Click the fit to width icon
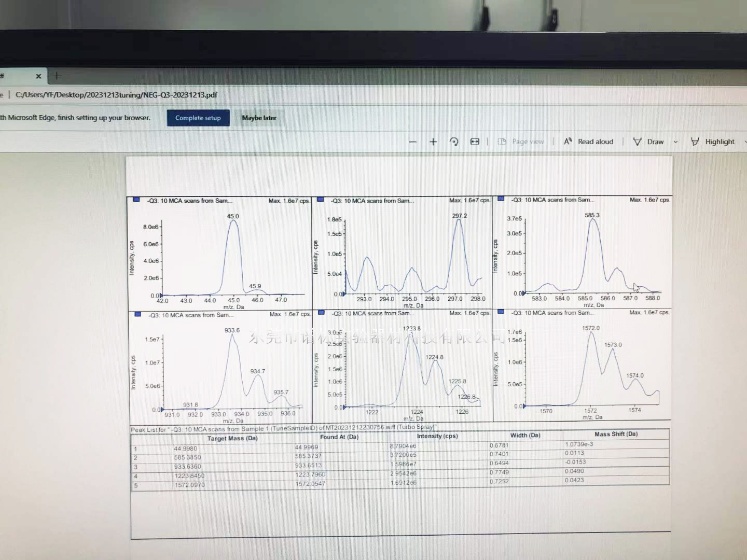The height and width of the screenshot is (560, 747). [475, 142]
